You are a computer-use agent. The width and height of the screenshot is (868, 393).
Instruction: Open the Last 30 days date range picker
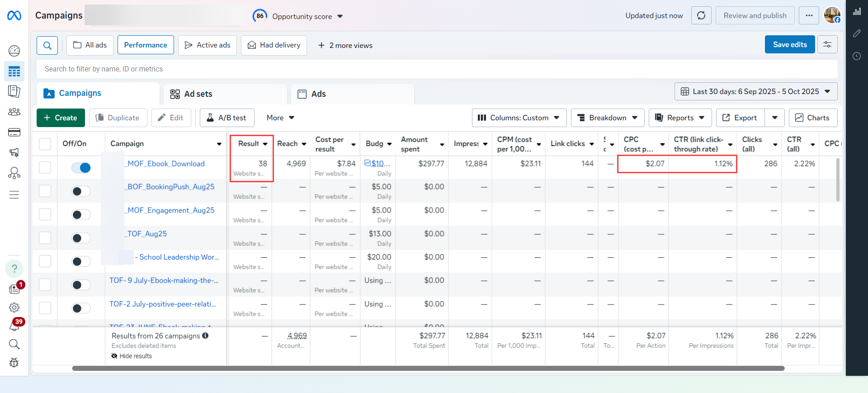pyautogui.click(x=756, y=91)
